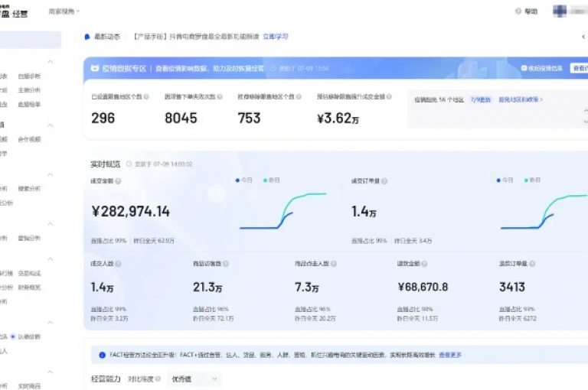Click the blue 最新动态 announcement icon

click(x=87, y=37)
